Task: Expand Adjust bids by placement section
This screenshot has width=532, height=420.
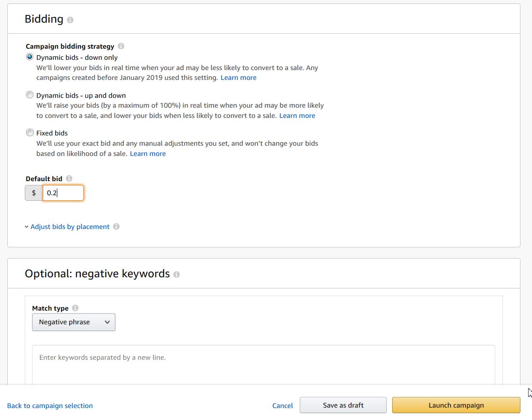Action: [x=70, y=227]
